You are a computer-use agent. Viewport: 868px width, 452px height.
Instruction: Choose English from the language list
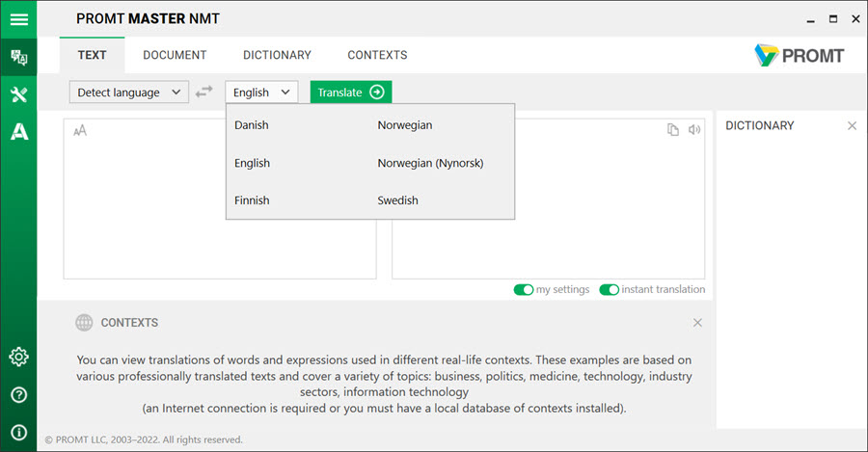pyautogui.click(x=252, y=163)
